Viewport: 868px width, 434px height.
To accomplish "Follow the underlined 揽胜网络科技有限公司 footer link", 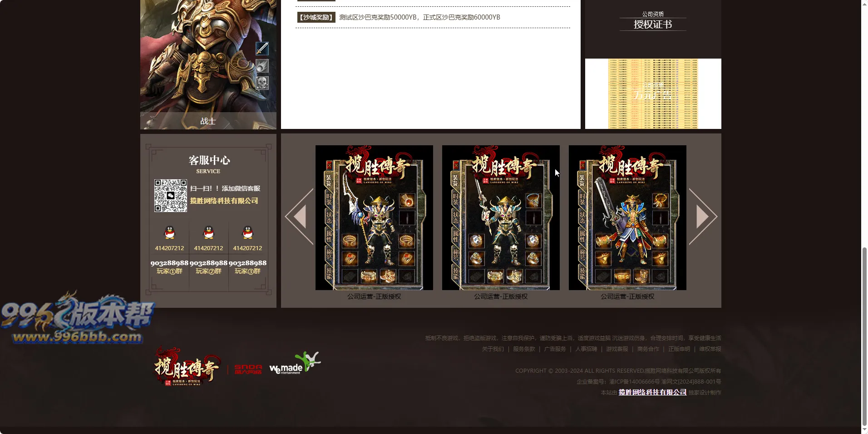I will (652, 392).
